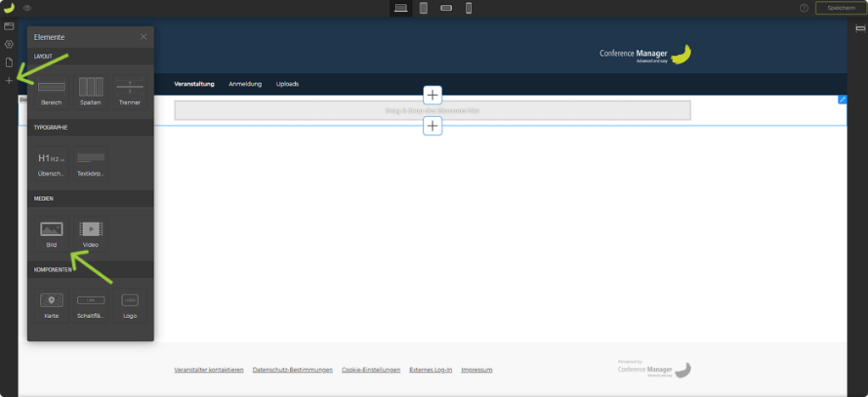This screenshot has height=397, width=868.
Task: Click the Conference Manager header logo
Action: tap(645, 54)
